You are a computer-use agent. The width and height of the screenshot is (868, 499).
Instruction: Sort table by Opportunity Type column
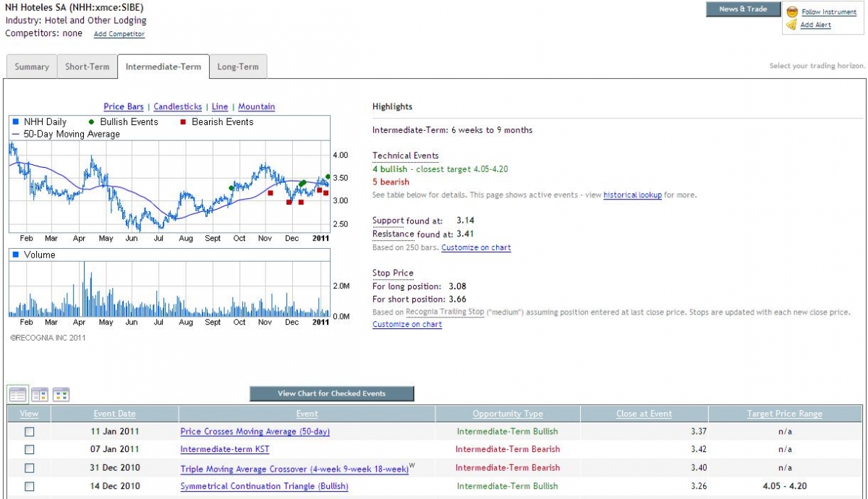508,413
